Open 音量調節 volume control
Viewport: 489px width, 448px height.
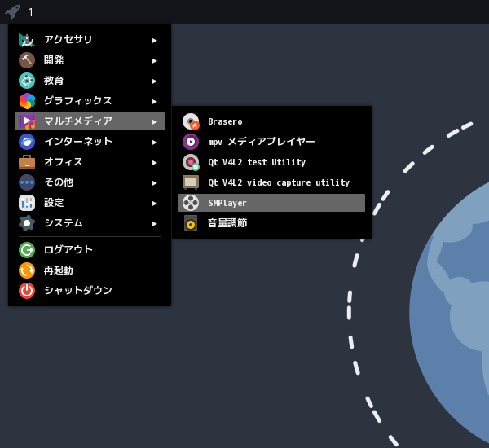pos(271,223)
